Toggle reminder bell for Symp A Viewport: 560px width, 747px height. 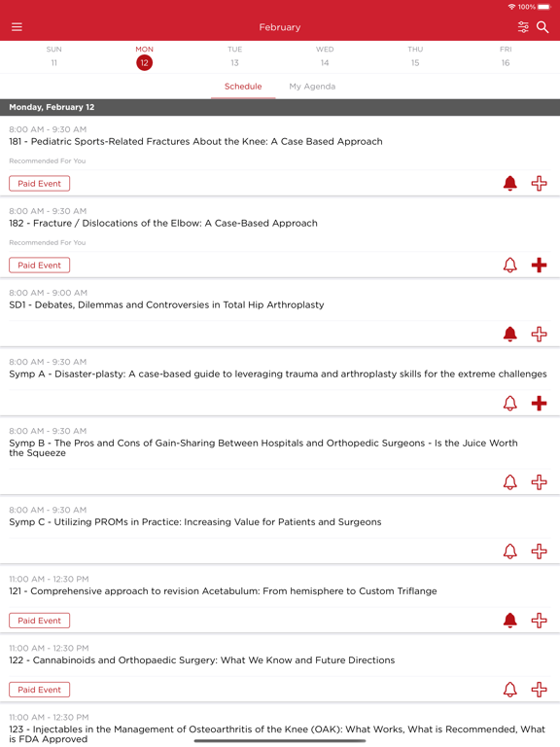pos(510,403)
